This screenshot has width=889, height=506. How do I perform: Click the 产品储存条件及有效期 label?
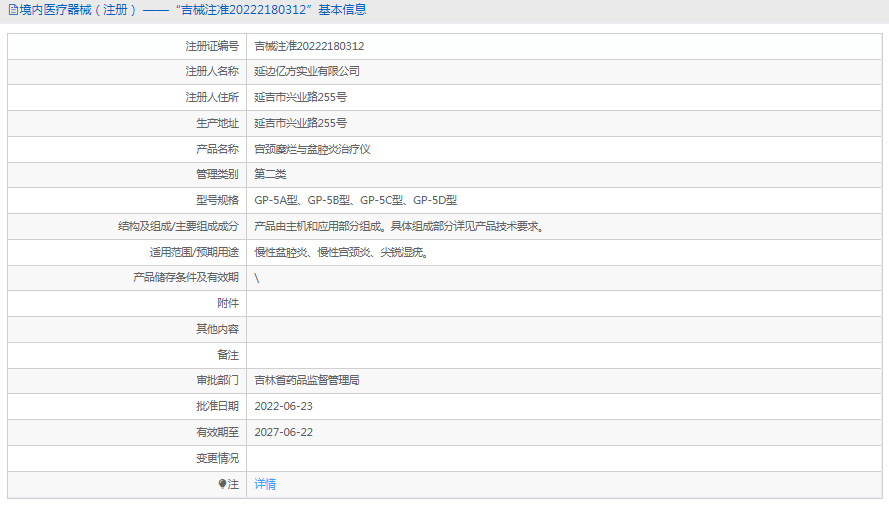coord(186,277)
